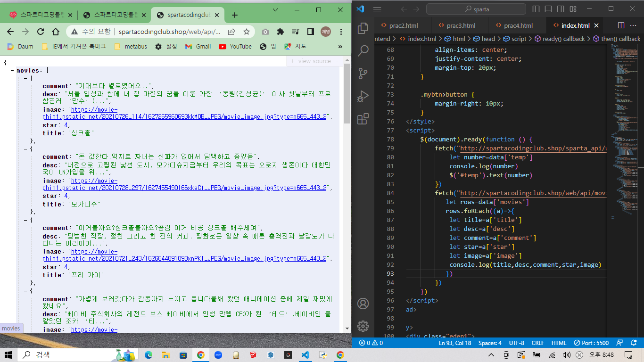
Task: Click the sparta command center search box
Action: click(476, 9)
